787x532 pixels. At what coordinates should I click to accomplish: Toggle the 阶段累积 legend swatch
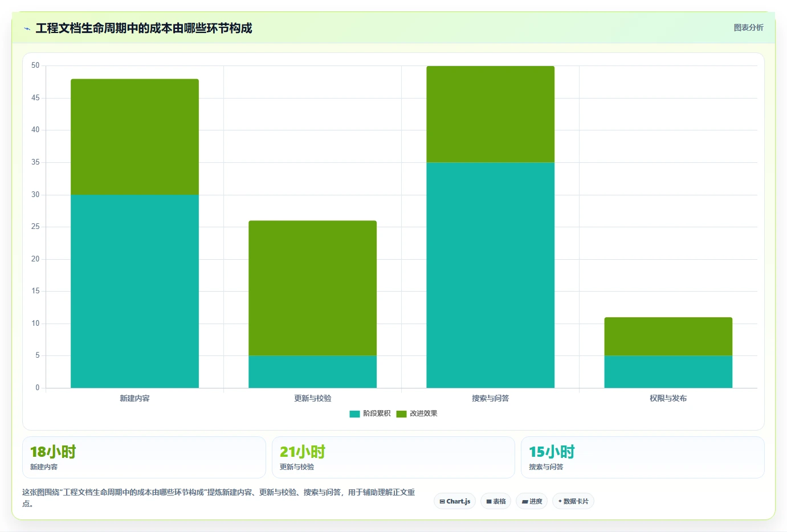[354, 414]
